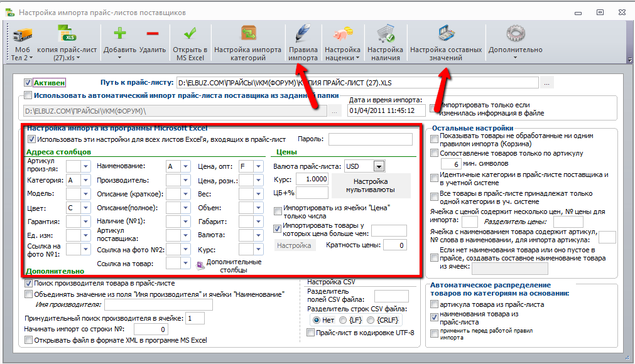Click 'Открыть в MS Excel' checkmark icon
The height and width of the screenshot is (364, 635).
[x=190, y=33]
